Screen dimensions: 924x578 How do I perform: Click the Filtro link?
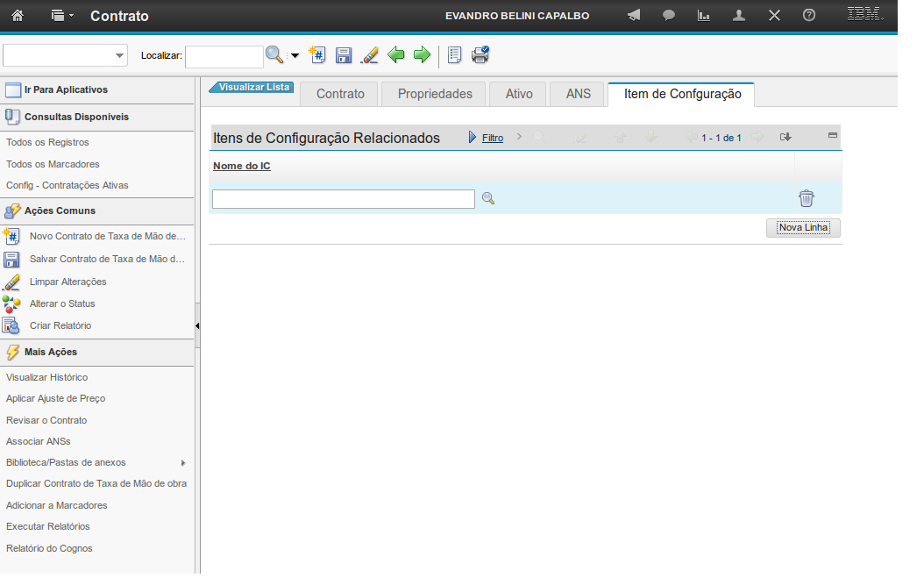(x=493, y=138)
